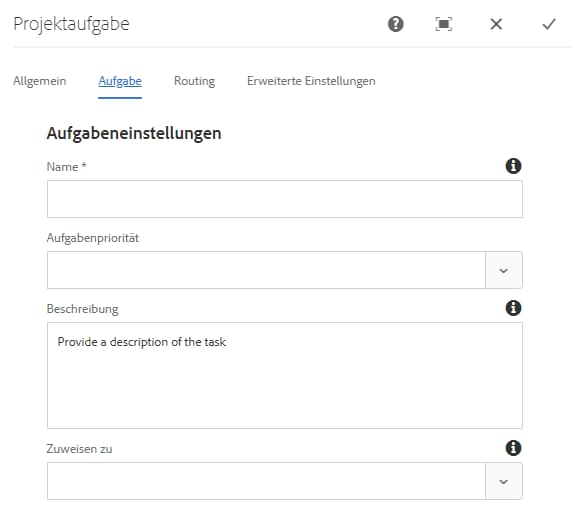Screen dimensions: 585x524
Task: Click the Zuweisen zu field label
Action: 79,449
